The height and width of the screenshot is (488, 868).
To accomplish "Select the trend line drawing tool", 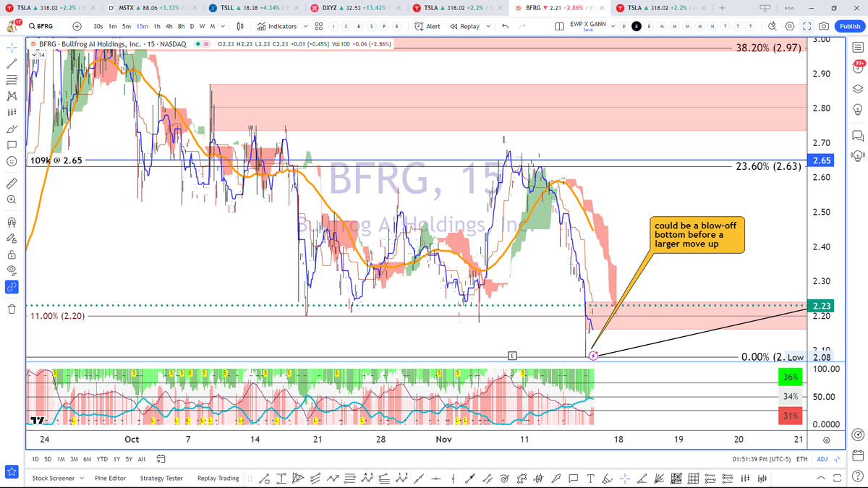I will coord(11,64).
